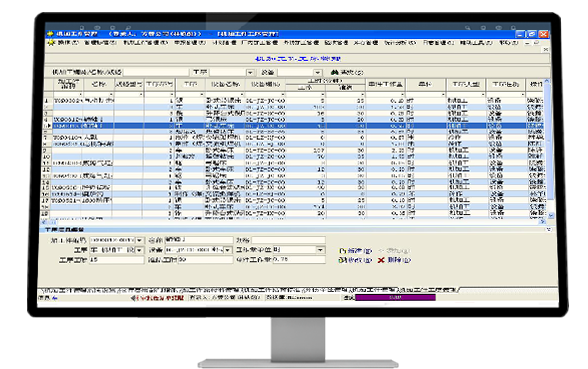Screen dimensions: 588x369
Task: Click the 删除 delete button
Action: tap(395, 260)
